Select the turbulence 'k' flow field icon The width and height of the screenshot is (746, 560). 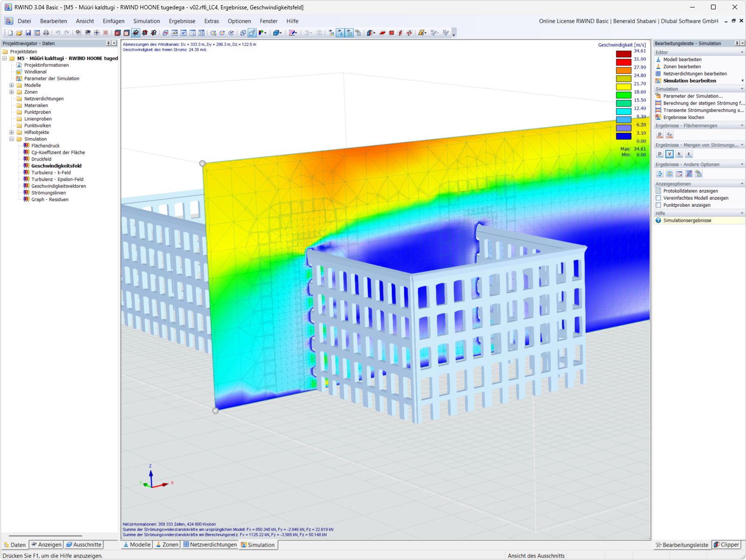pos(679,154)
